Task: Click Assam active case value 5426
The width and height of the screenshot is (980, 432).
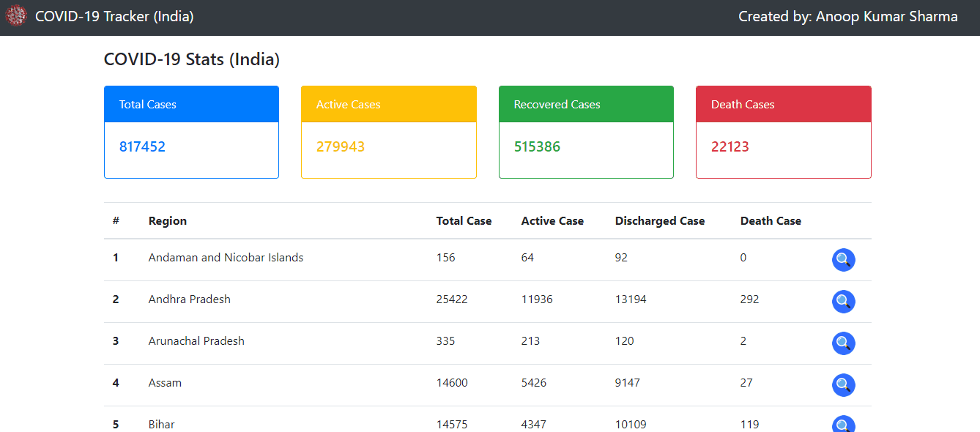Action: tap(534, 383)
